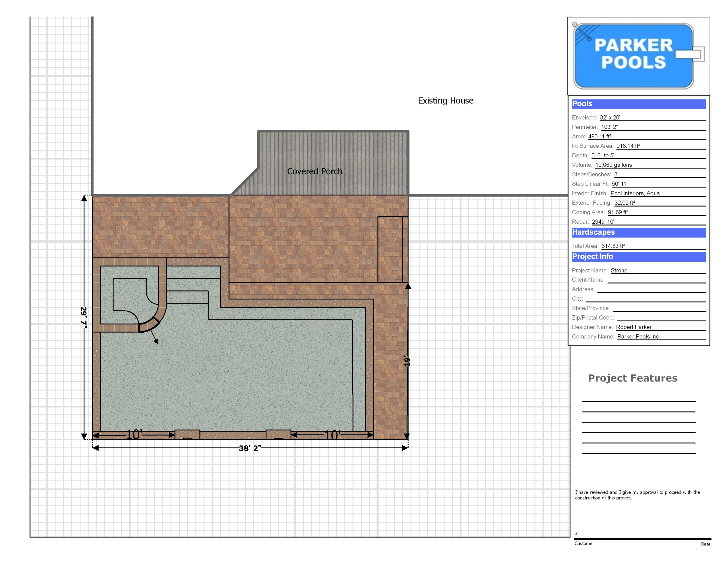728x562 pixels.
Task: Click the customer signature line
Action: 642,538
